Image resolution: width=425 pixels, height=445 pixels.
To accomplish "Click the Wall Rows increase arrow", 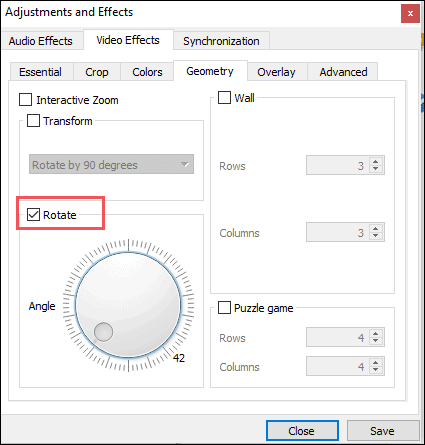I will click(x=376, y=161).
